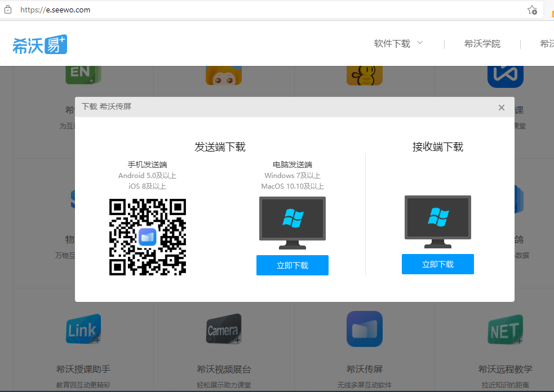Click the 希沃易+ logo in the header
Screen dimensions: 554x392
tap(39, 44)
